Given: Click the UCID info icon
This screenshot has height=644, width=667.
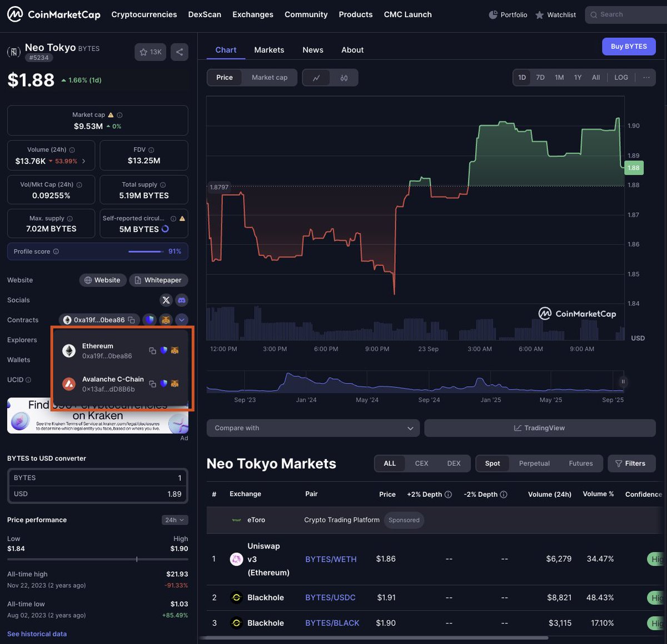Looking at the screenshot, I should pos(28,380).
